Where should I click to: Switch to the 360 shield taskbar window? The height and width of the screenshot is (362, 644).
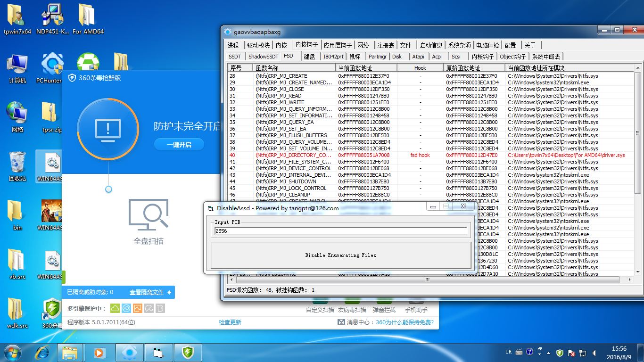pyautogui.click(x=188, y=352)
